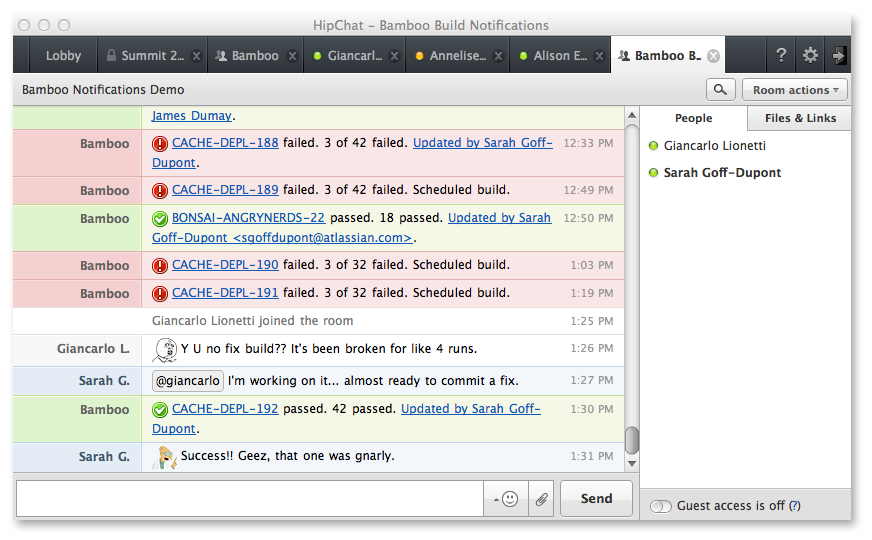Click green passed icon for BONSAI-ANGRYNERDS-22
This screenshot has width=872, height=540.
160,219
